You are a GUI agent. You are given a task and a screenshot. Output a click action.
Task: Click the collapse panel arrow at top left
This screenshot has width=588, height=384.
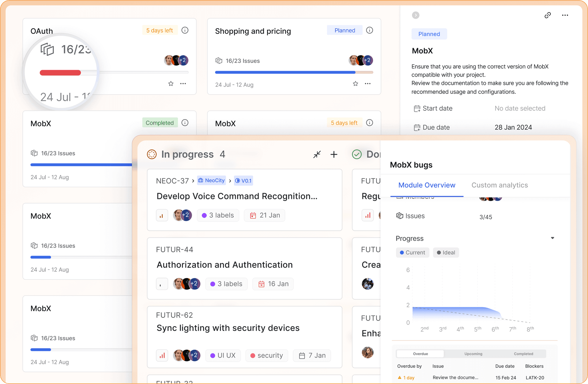coord(416,15)
